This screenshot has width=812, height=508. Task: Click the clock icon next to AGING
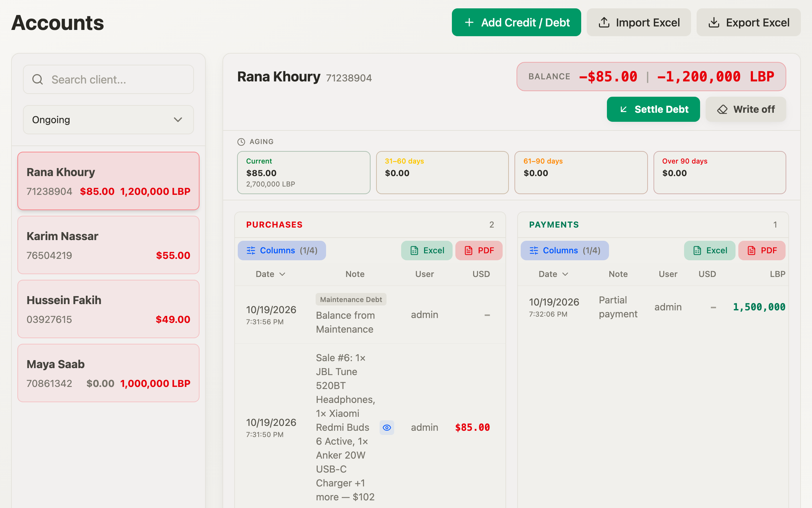pos(241,142)
